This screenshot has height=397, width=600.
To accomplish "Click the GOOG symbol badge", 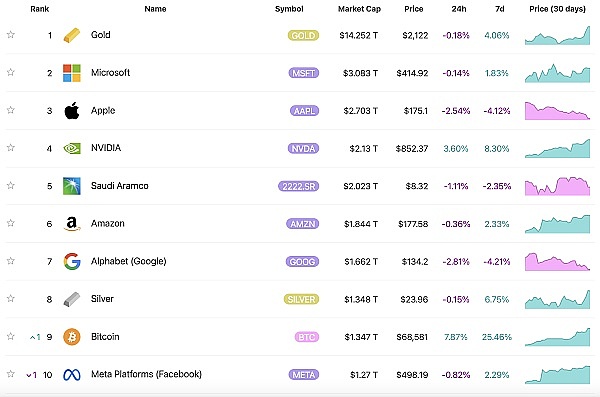I will 302,261.
